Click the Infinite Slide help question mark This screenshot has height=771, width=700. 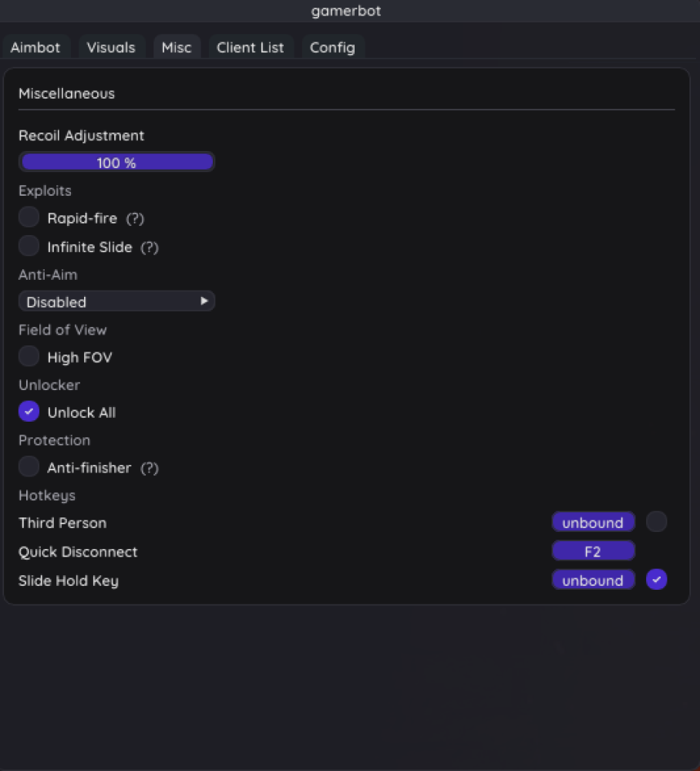pos(150,247)
